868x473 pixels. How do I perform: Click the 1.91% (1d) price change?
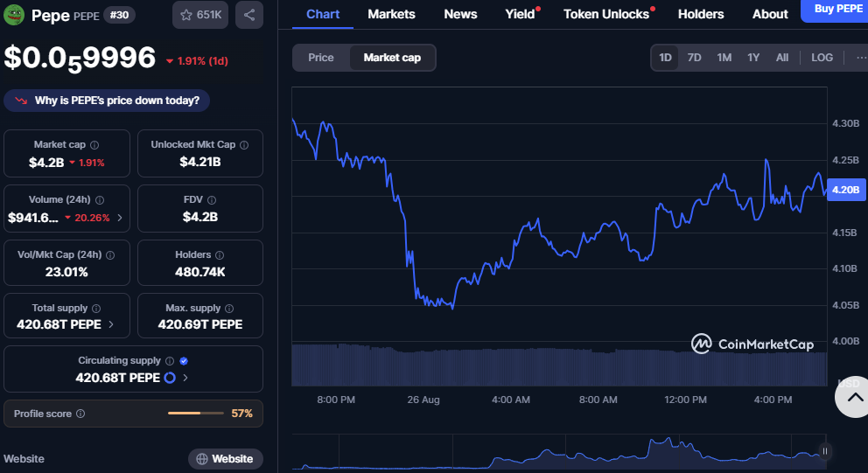click(x=198, y=61)
